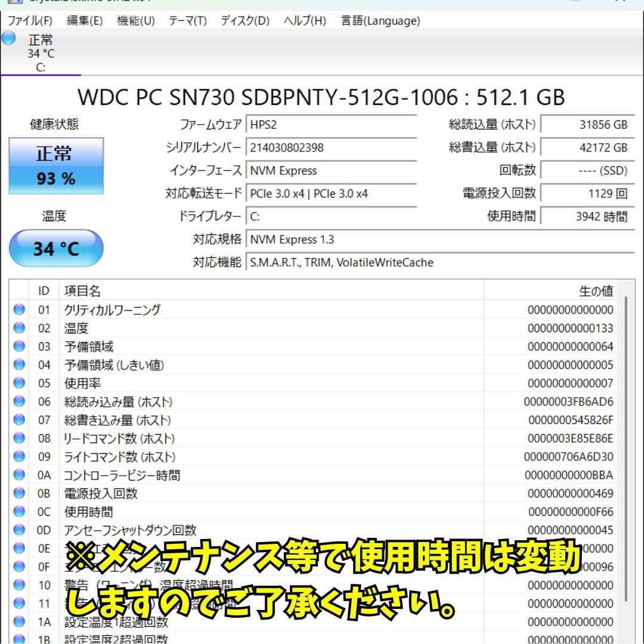Click the status dot beside アンセーフシャットダウン回数
Image resolution: width=644 pixels, height=644 pixels.
point(20,530)
